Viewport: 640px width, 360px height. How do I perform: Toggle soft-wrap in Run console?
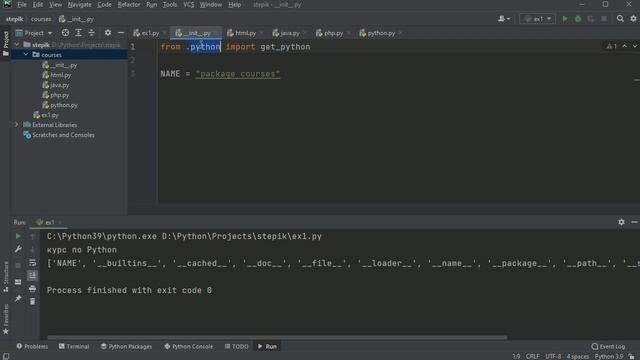(x=33, y=262)
